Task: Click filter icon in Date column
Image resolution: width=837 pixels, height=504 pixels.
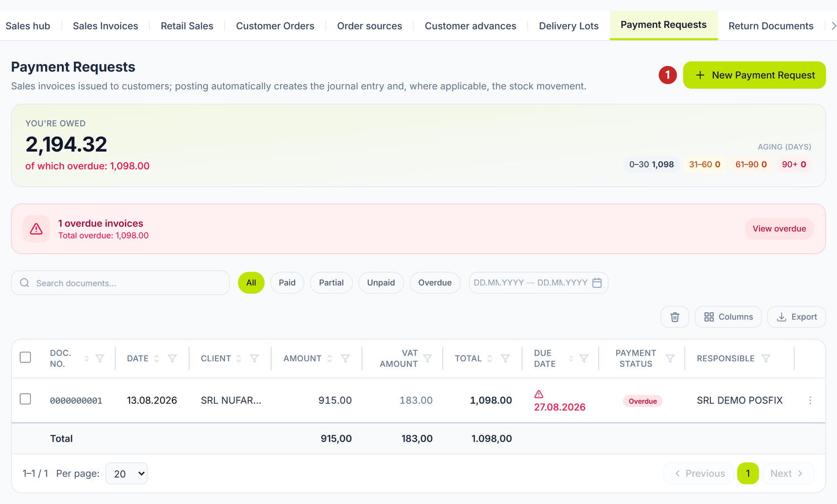Action: [172, 358]
